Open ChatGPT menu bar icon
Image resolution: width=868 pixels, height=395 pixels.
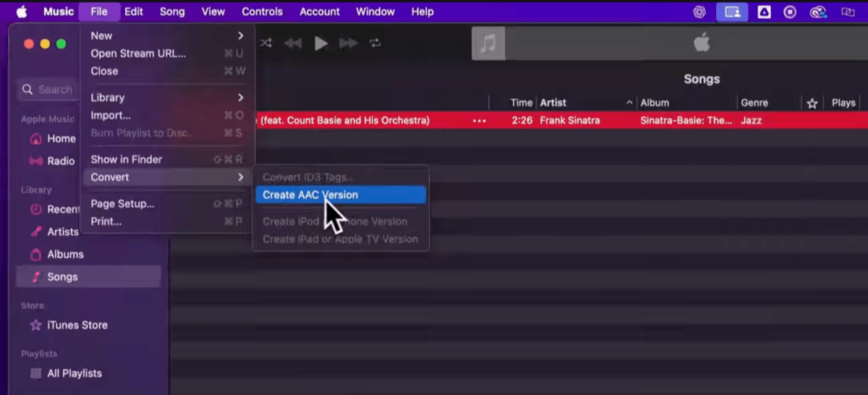click(x=699, y=12)
